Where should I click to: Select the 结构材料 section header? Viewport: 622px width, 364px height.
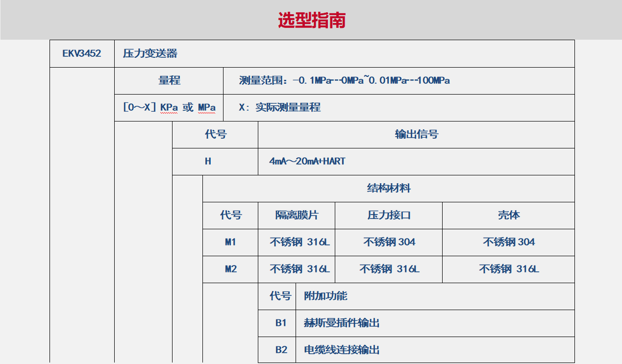389,189
